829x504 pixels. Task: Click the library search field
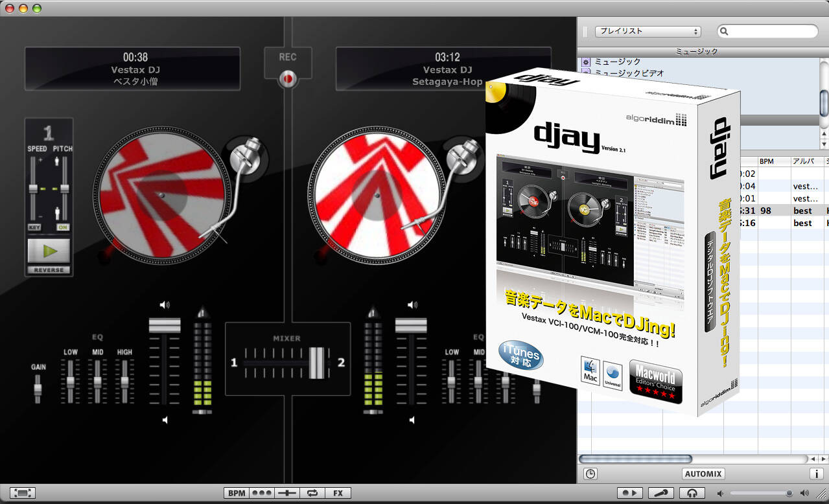768,31
